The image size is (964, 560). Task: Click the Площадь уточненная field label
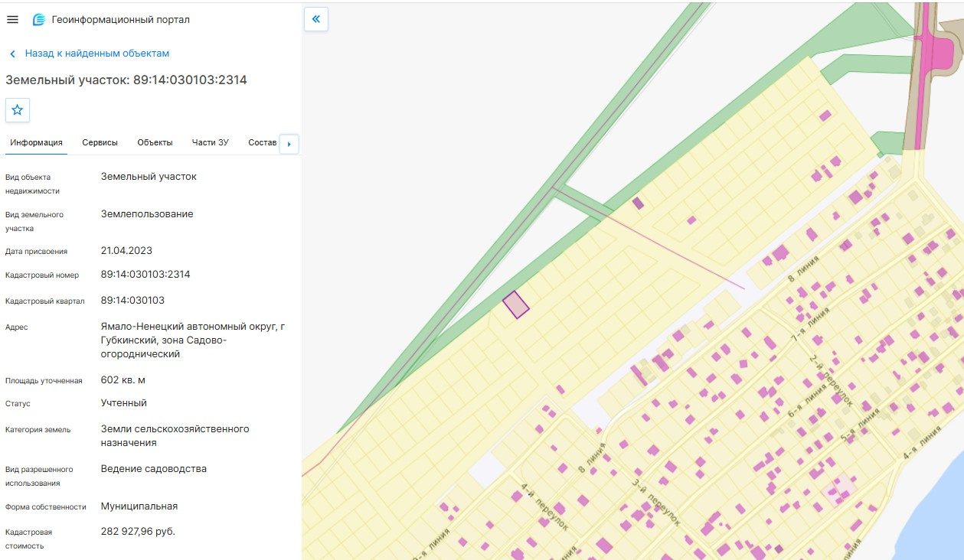coord(44,381)
